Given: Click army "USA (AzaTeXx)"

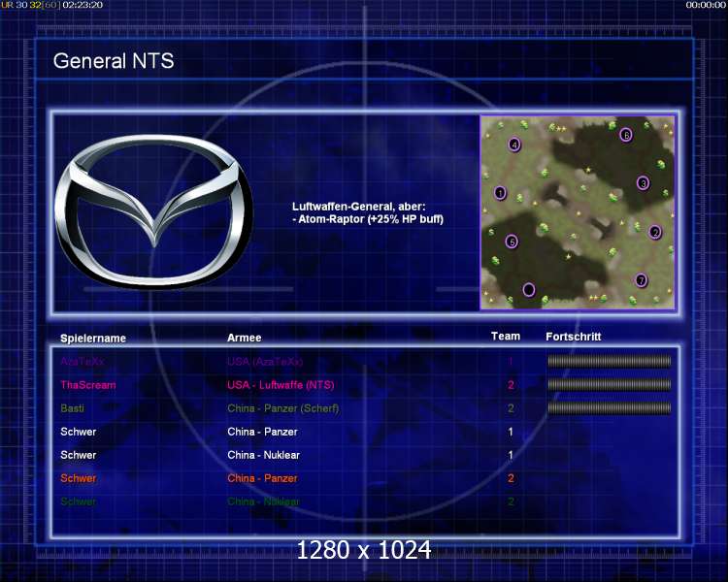Looking at the screenshot, I should 265,361.
